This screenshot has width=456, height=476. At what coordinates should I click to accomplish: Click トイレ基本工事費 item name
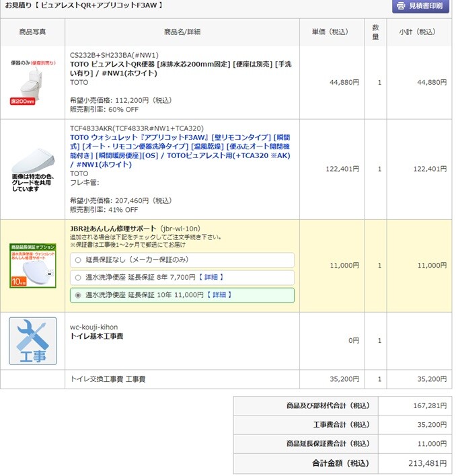pyautogui.click(x=97, y=336)
